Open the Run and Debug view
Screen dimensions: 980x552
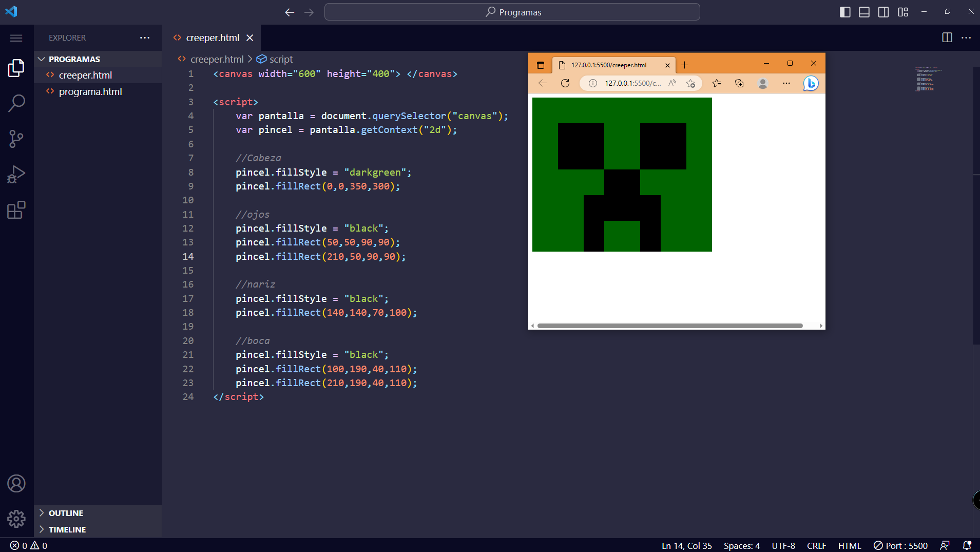16,175
